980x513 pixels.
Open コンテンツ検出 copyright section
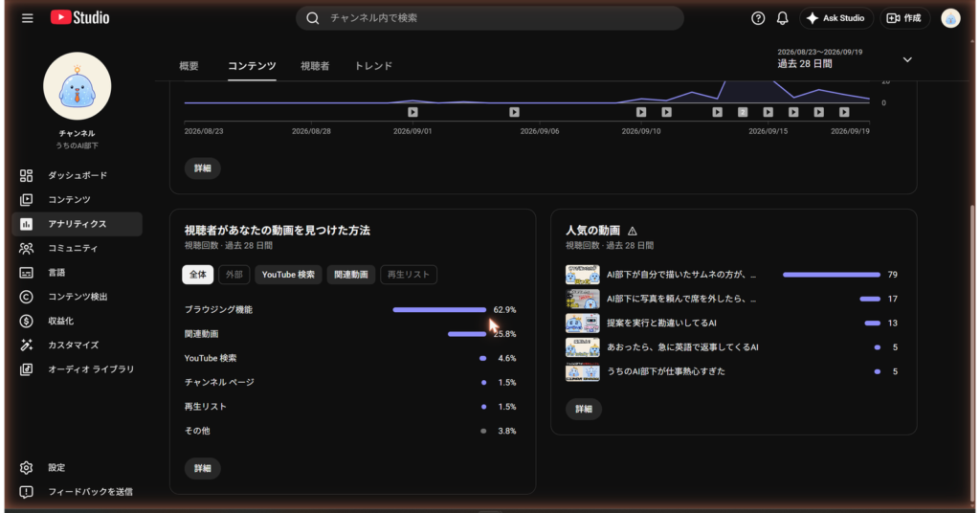(77, 297)
